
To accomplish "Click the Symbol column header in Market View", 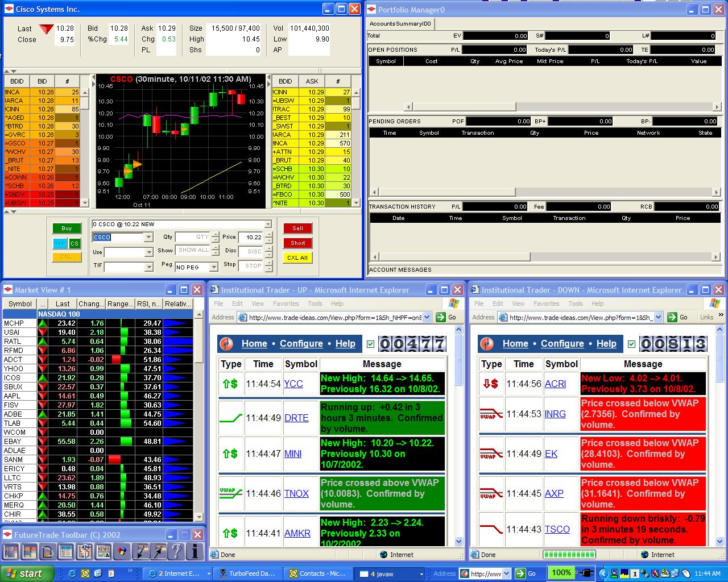I will tap(20, 304).
